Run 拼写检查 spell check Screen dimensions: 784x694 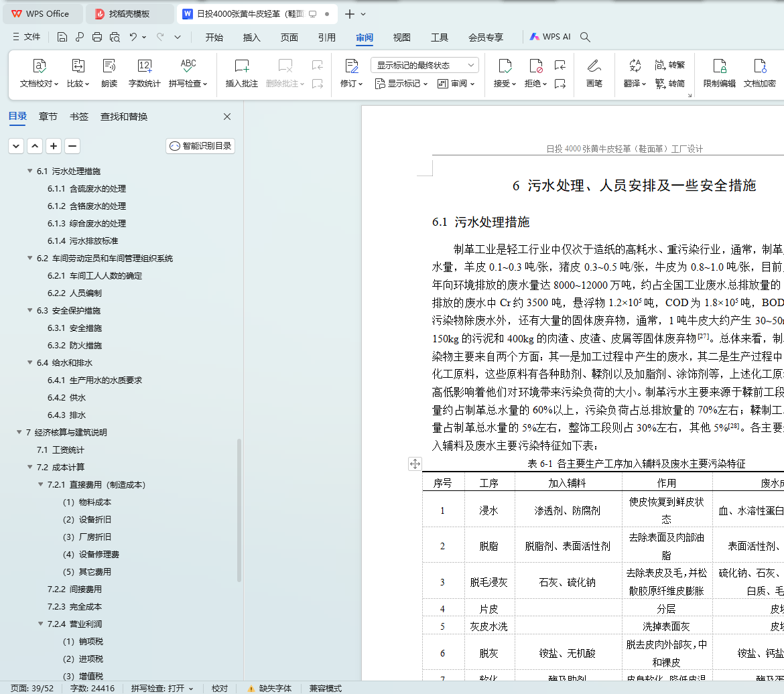188,73
